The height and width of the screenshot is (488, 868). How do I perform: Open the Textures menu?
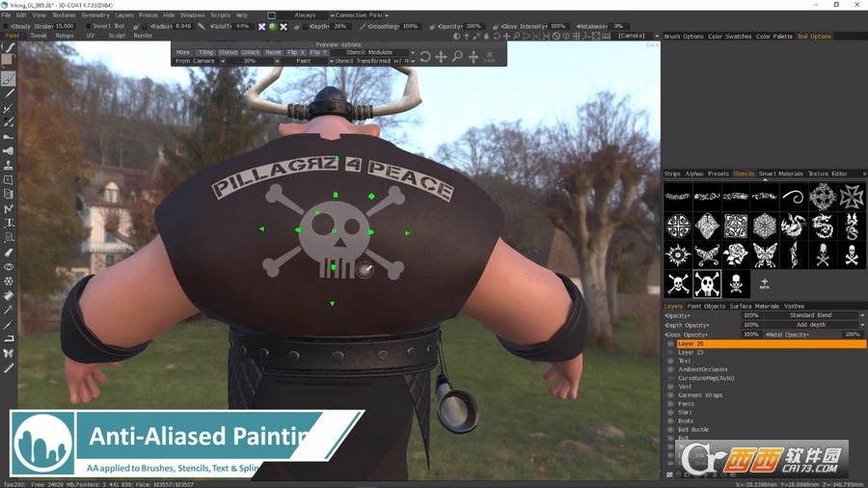(x=64, y=15)
